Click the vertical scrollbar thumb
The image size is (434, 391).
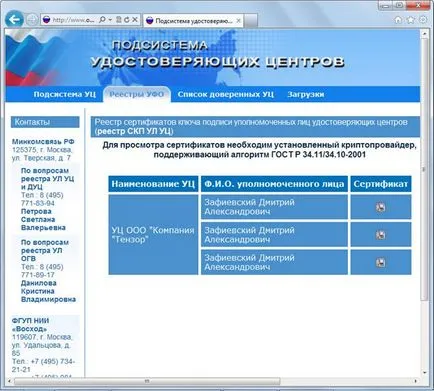tap(424, 170)
